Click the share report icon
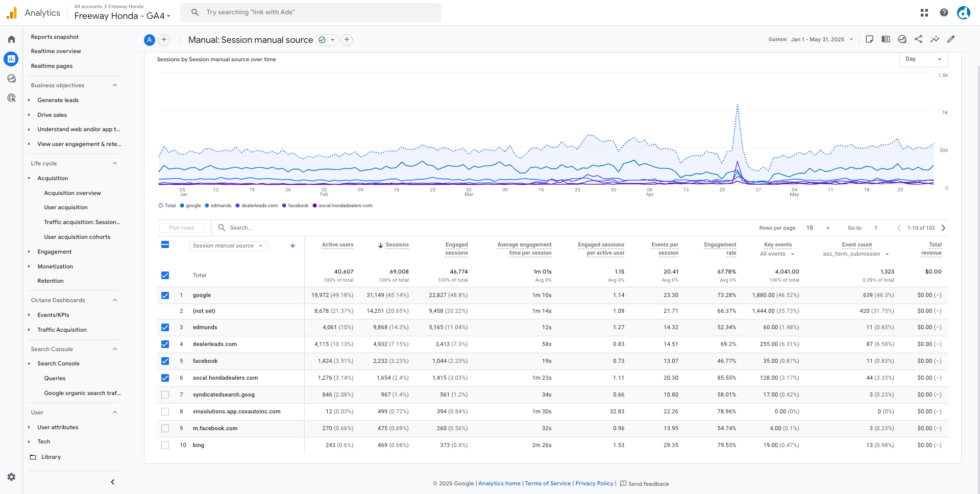This screenshot has height=494, width=980. pos(918,39)
